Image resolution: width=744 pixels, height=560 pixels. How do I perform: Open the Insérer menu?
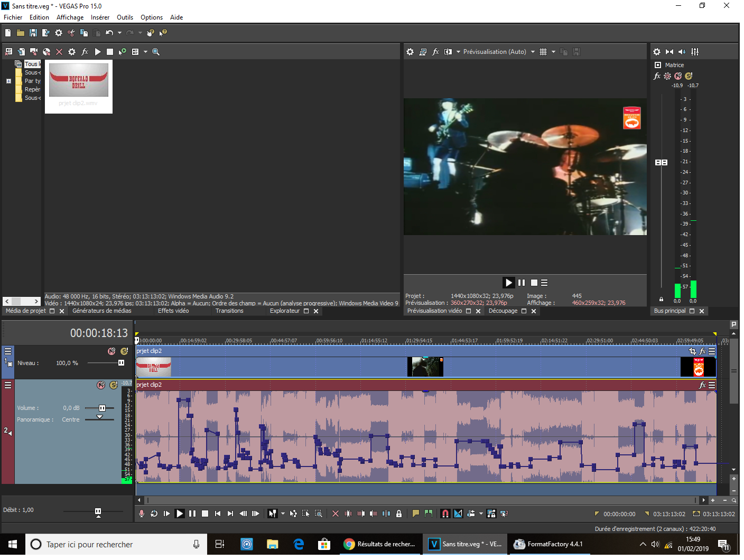coord(100,17)
